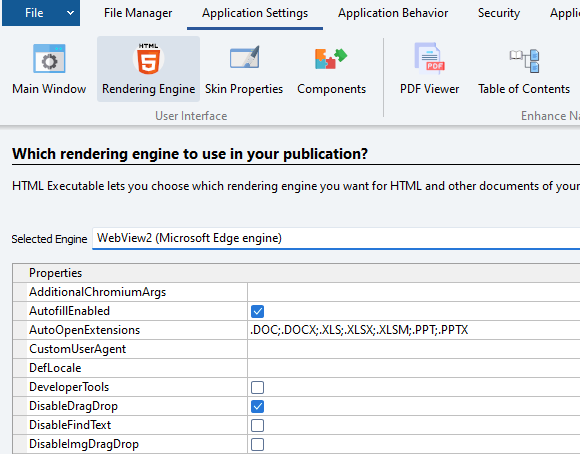Open the PDF Viewer icon
The image size is (580, 454).
pyautogui.click(x=429, y=58)
